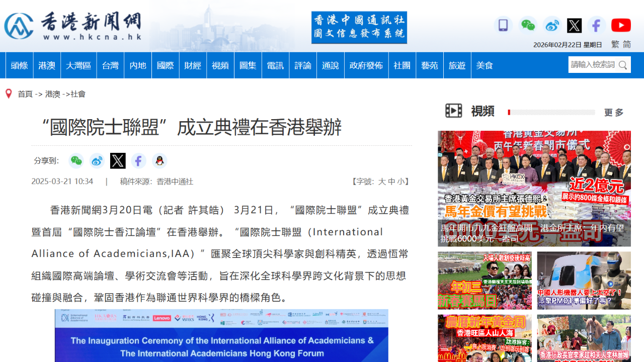Set font size to large (大)
Viewport: 644px width, 362px height.
point(382,182)
